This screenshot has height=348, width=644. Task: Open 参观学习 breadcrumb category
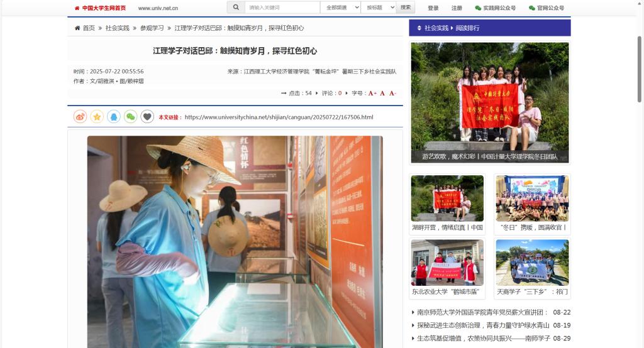tap(152, 28)
